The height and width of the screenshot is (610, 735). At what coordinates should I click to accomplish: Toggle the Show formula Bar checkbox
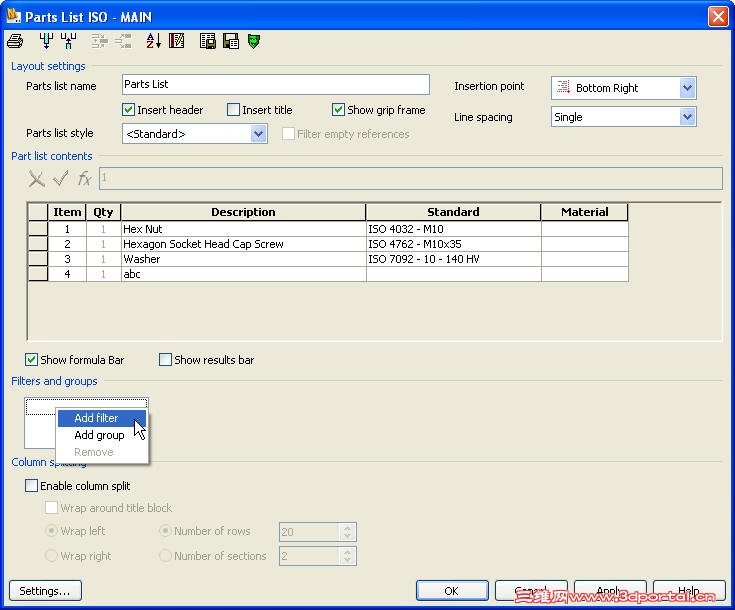point(31,360)
